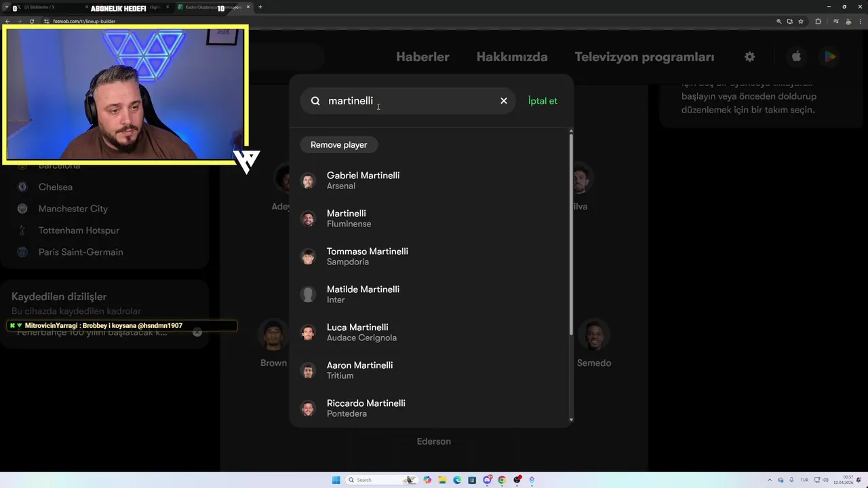Bookmark this page with star icon
The image size is (868, 488).
coord(801,21)
